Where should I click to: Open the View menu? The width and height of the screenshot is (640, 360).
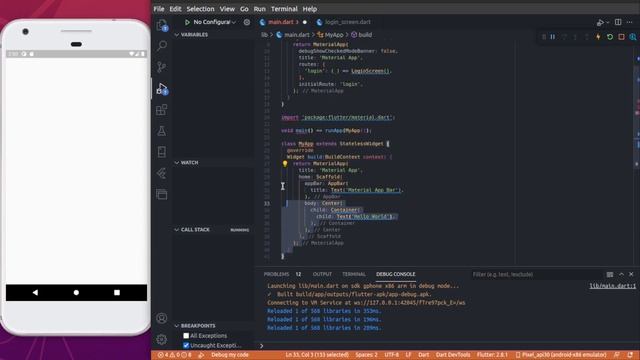pos(227,9)
